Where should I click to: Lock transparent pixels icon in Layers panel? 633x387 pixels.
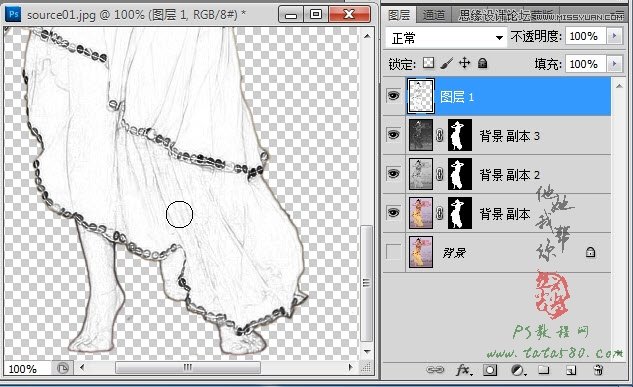[x=428, y=63]
